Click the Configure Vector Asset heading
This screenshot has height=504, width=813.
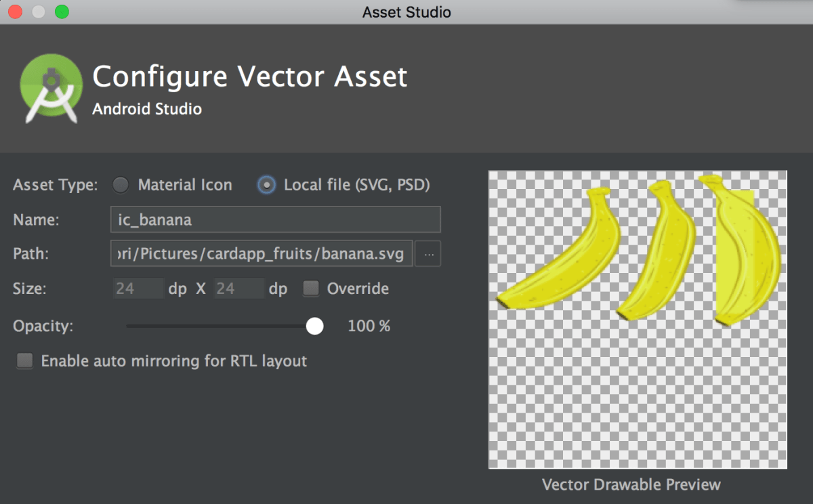click(250, 77)
